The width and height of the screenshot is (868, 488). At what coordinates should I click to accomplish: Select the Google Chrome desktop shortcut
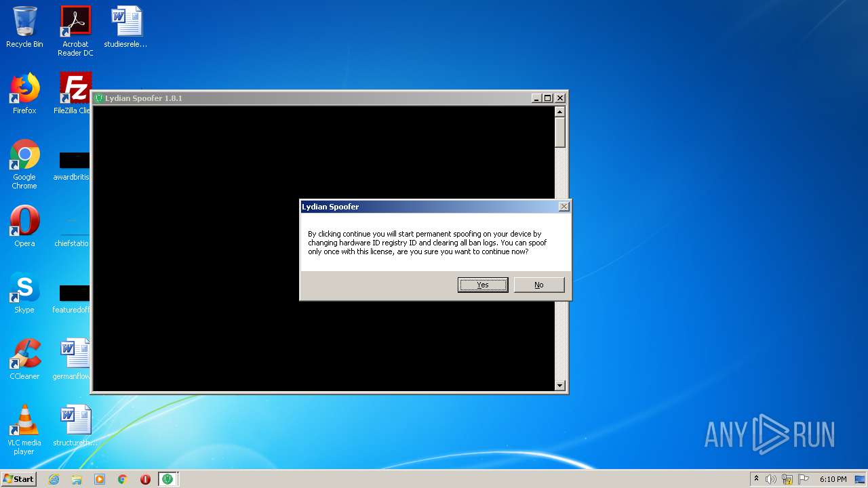coord(24,164)
